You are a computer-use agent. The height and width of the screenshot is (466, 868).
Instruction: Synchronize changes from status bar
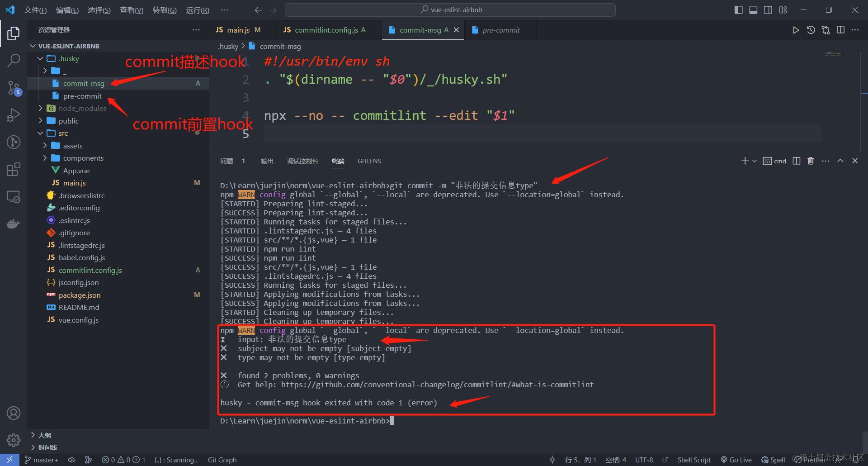click(71, 460)
